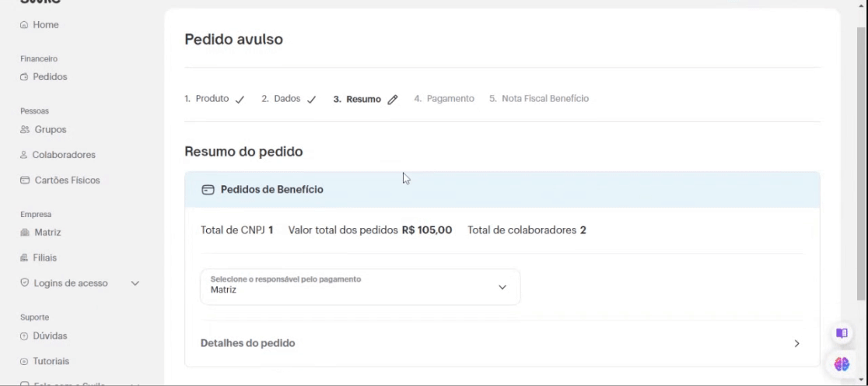Screen dimensions: 868x386
Task: Click the card icon beside Pedidos de Benefício
Action: 208,190
